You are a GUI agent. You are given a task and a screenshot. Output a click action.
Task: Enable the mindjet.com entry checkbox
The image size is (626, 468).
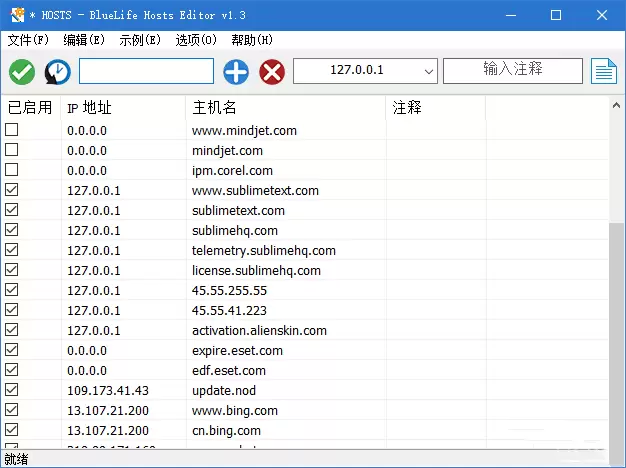coord(12,150)
